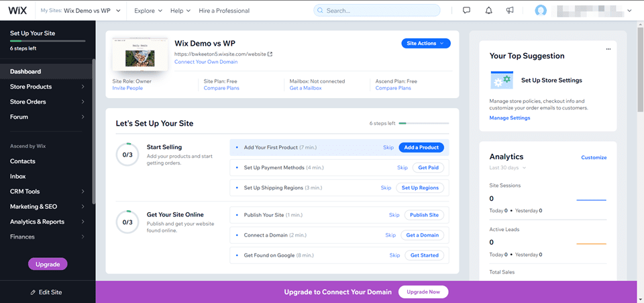The image size is (644, 303).
Task: Skip Set Up Shipping Regions step
Action: point(386,188)
